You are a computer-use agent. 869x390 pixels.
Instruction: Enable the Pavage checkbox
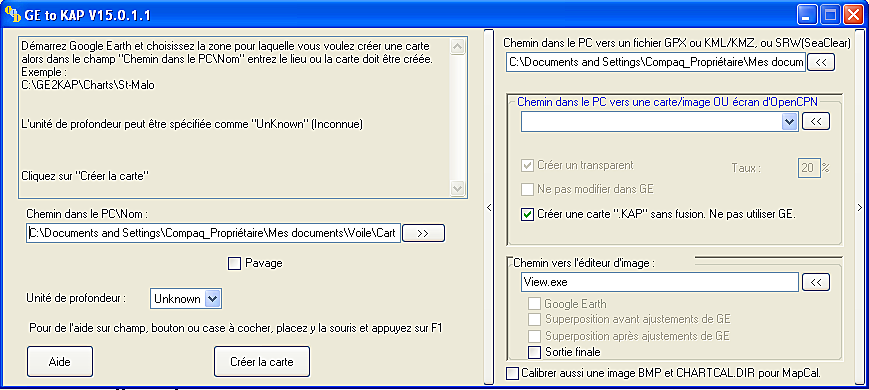(234, 264)
